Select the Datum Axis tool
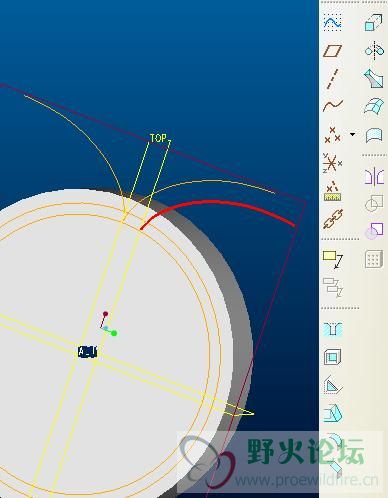This screenshot has height=498, width=388. (x=332, y=79)
